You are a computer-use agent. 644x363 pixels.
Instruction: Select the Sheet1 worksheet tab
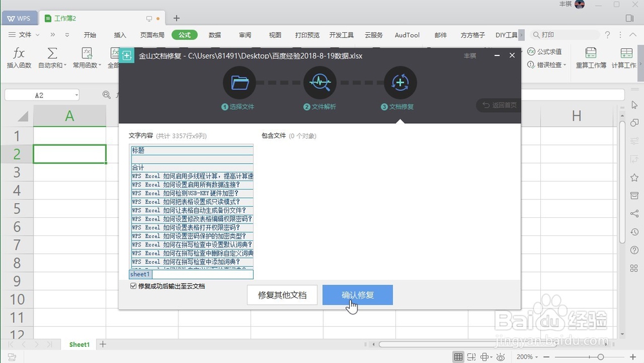(79, 344)
